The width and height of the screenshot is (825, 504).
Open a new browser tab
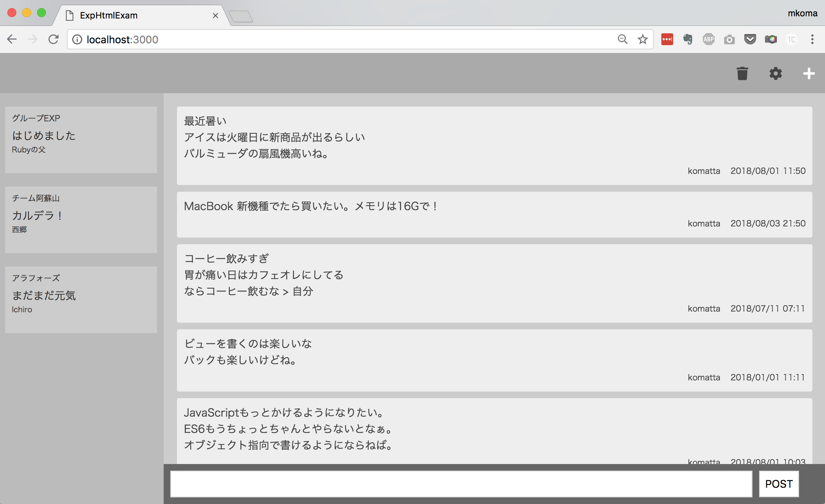241,16
